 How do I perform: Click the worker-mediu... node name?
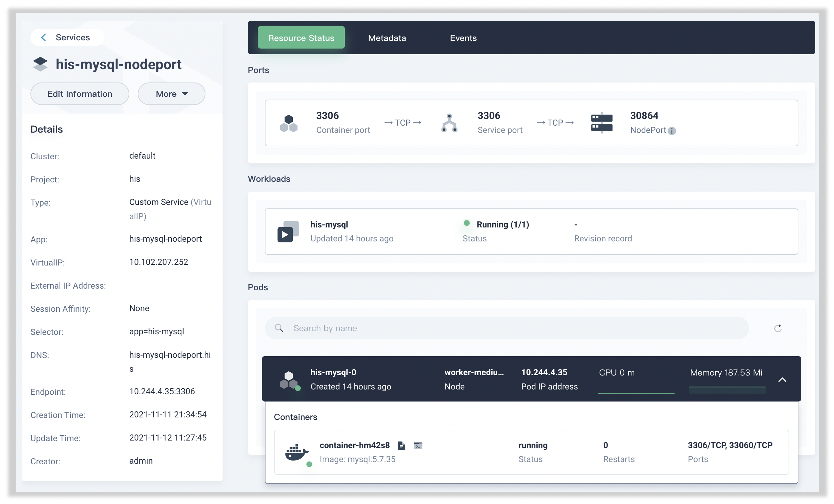tap(474, 372)
